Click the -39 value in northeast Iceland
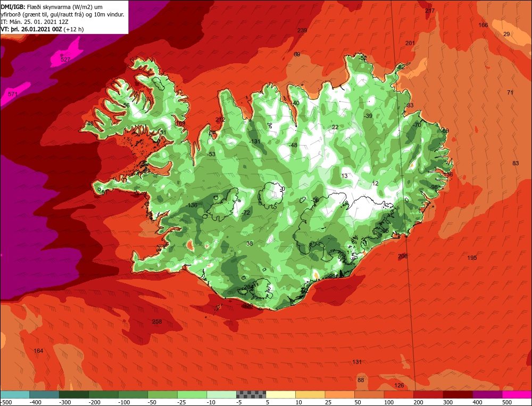The width and height of the screenshot is (532, 406). (368, 116)
